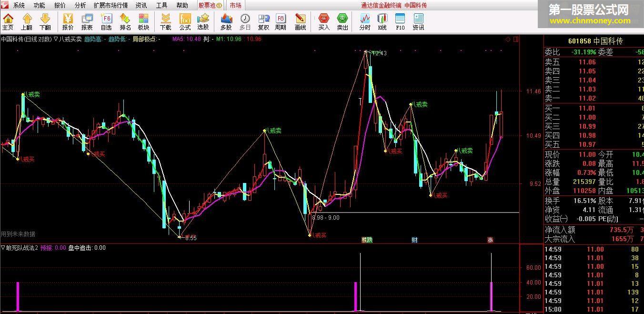This screenshot has width=644, height=314.
Task: Select the 买一 11.01 order book row
Action: point(594,108)
